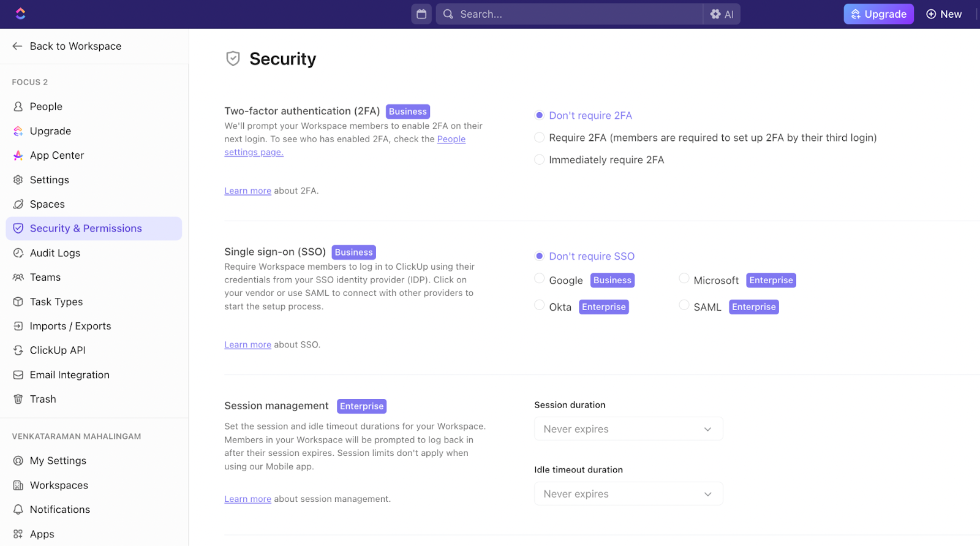The width and height of the screenshot is (980, 546).
Task: Click the Upgrade button in top bar
Action: [878, 14]
